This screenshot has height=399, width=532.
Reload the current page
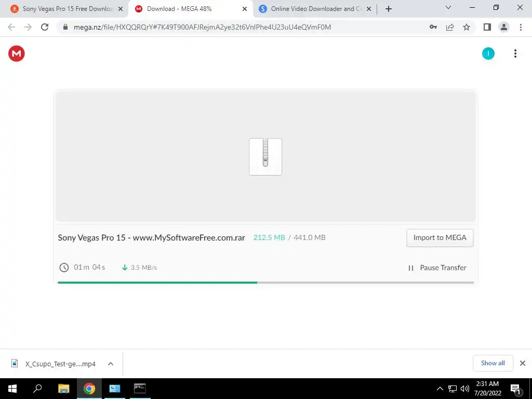45,27
